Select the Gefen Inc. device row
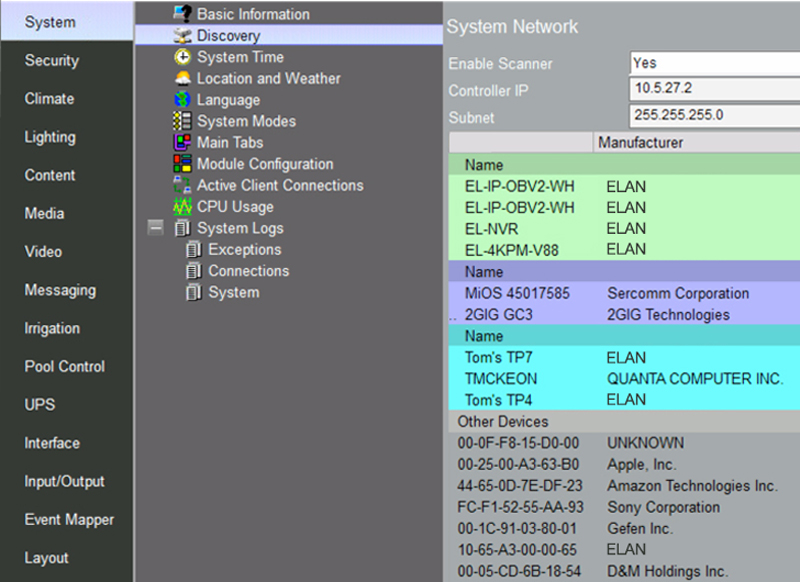800x582 pixels. point(624,528)
